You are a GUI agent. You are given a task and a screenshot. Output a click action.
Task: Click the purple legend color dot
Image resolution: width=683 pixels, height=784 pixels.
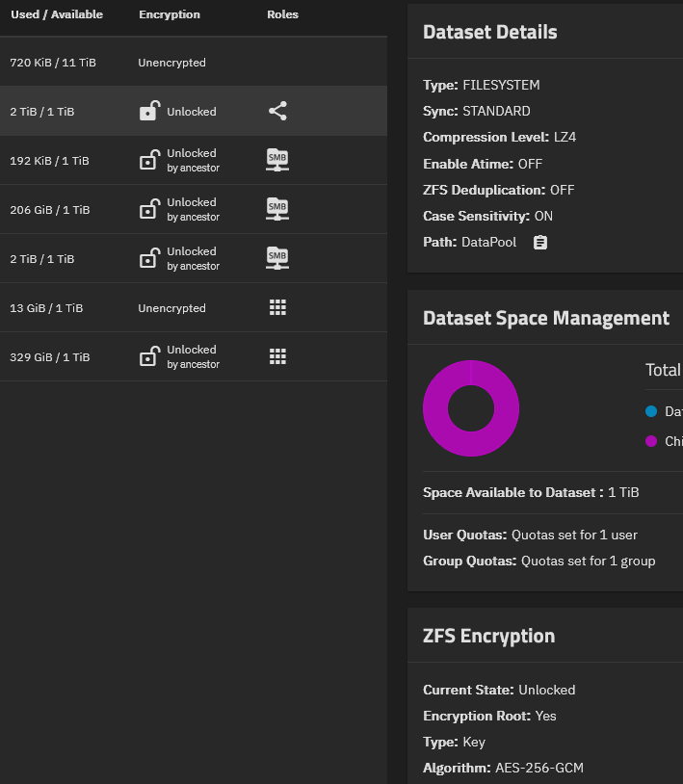(x=651, y=441)
